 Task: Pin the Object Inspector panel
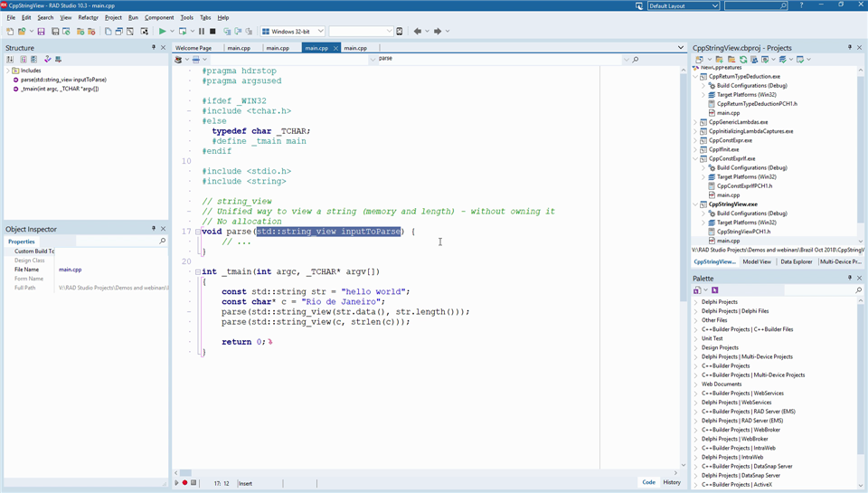[154, 229]
